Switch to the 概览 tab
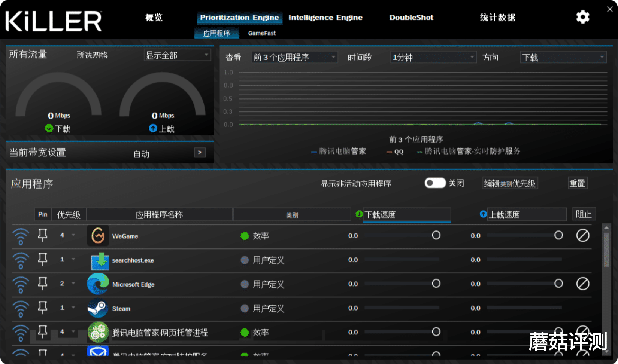 point(154,17)
